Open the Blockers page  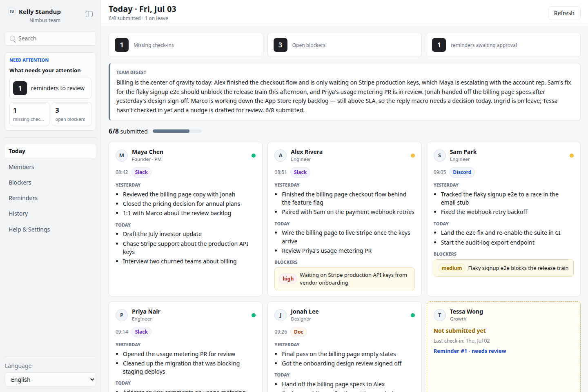point(50,183)
